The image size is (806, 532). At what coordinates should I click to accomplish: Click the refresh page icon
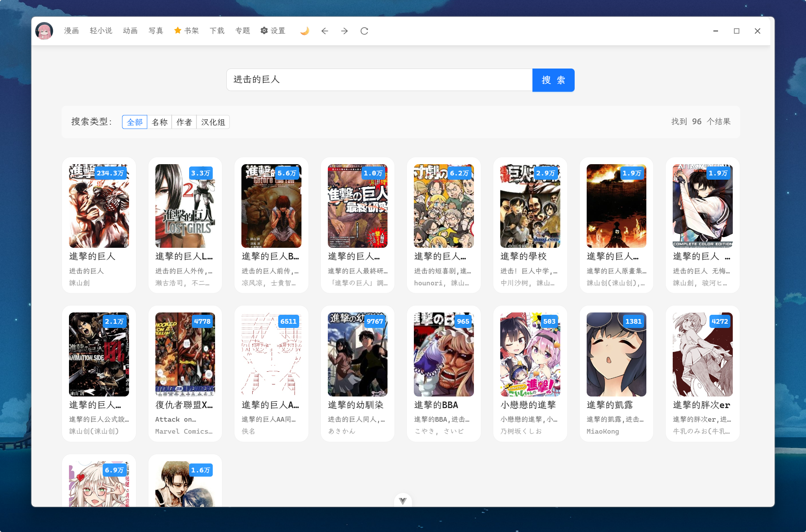364,31
